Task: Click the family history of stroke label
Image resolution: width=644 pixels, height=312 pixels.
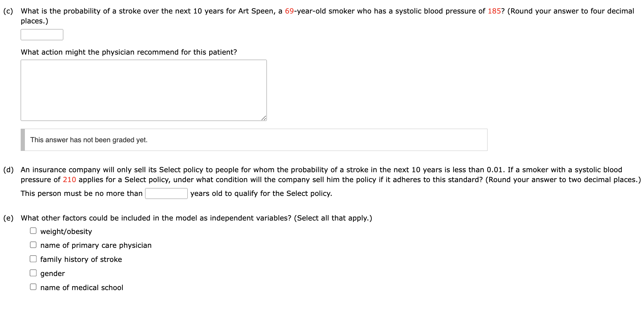Action: [81, 259]
